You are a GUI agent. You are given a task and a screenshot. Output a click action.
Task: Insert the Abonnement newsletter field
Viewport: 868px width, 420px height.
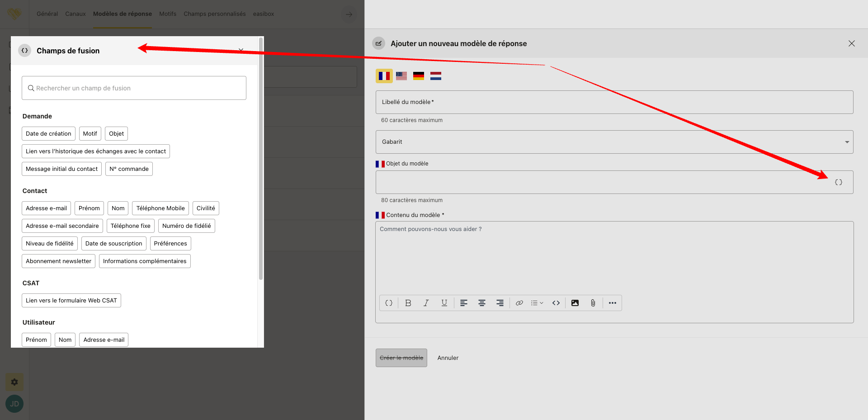click(58, 261)
